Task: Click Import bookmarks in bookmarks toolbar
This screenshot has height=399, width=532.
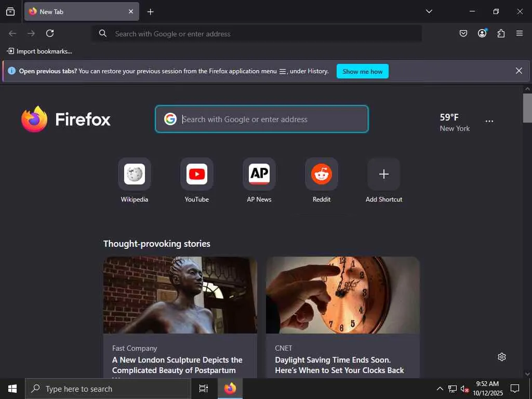Action: coord(39,51)
